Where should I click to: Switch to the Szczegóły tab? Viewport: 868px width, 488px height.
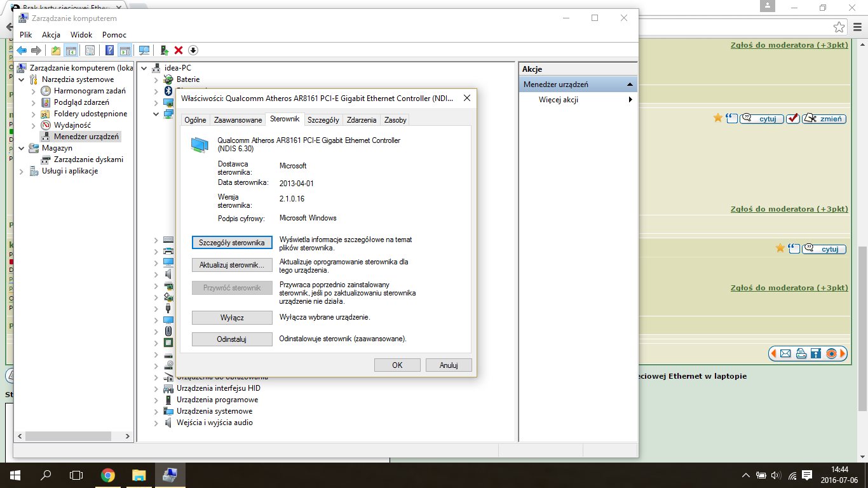(323, 120)
